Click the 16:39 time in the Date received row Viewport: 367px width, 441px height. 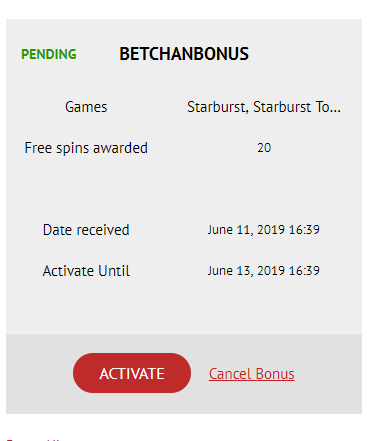point(304,229)
